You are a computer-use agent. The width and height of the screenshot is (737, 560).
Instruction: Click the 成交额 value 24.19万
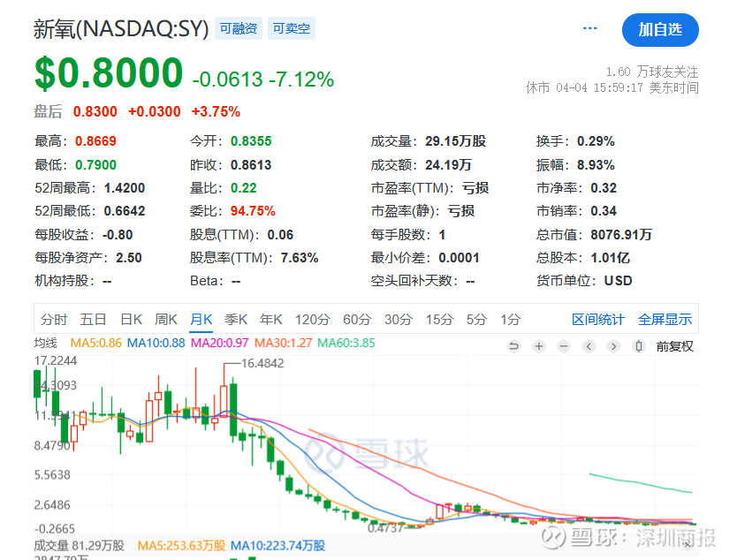tap(448, 165)
